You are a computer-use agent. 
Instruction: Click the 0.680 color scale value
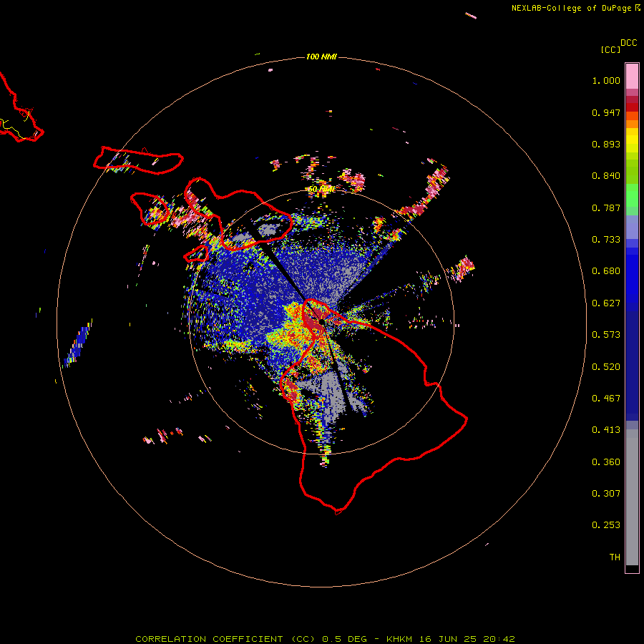coord(606,271)
